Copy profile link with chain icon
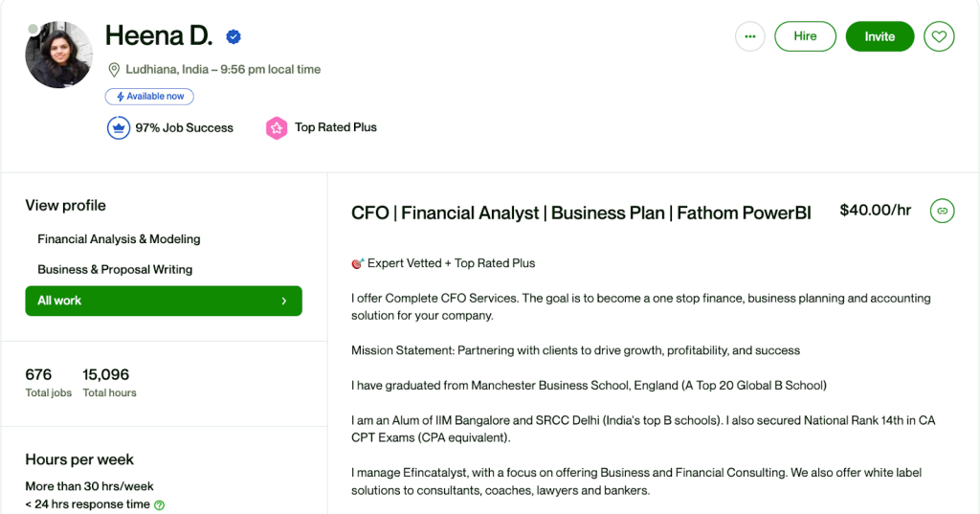Image resolution: width=980 pixels, height=514 pixels. coord(942,211)
